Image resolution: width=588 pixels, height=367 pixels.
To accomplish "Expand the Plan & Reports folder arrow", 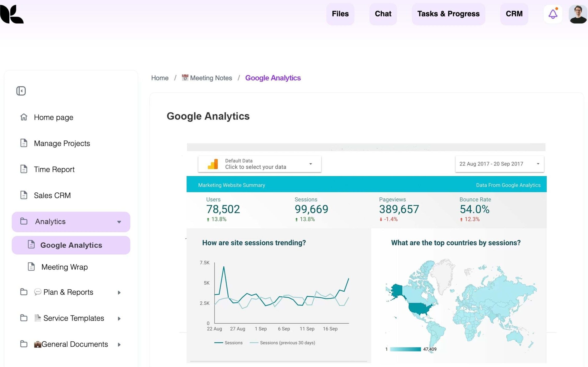I will click(119, 293).
